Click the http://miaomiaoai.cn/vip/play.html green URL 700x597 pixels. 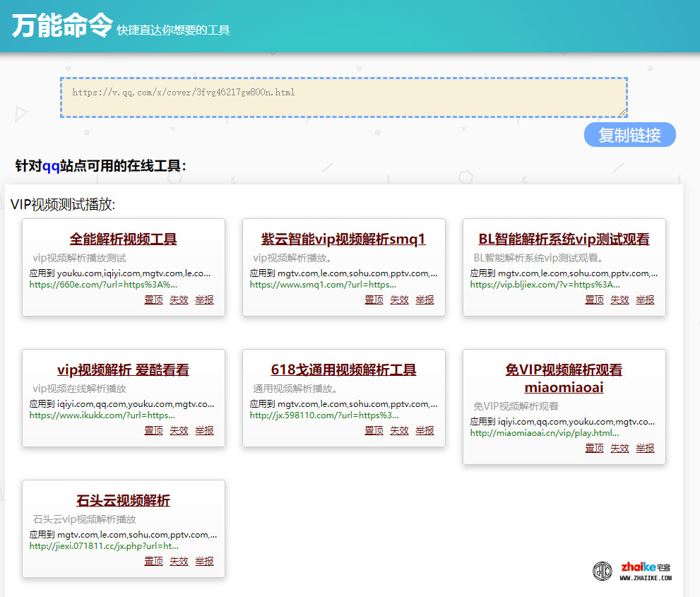coord(545,432)
